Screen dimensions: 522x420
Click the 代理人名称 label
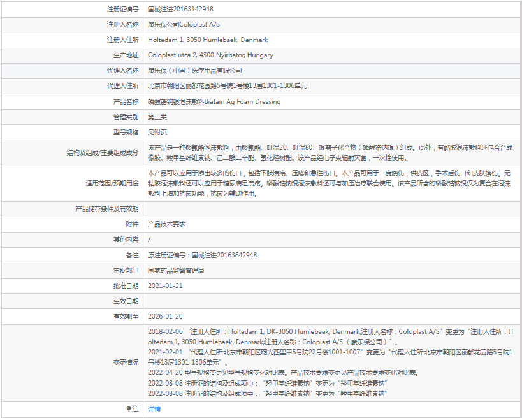pyautogui.click(x=122, y=71)
